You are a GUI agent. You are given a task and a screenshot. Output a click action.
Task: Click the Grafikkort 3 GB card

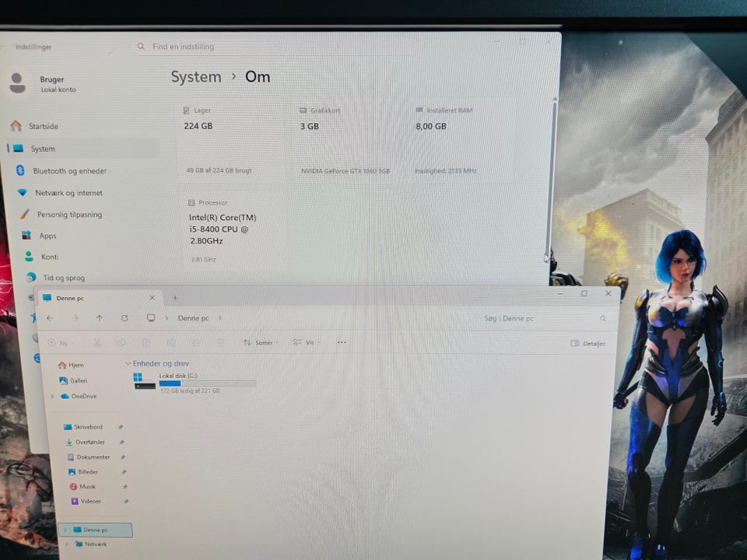point(348,141)
